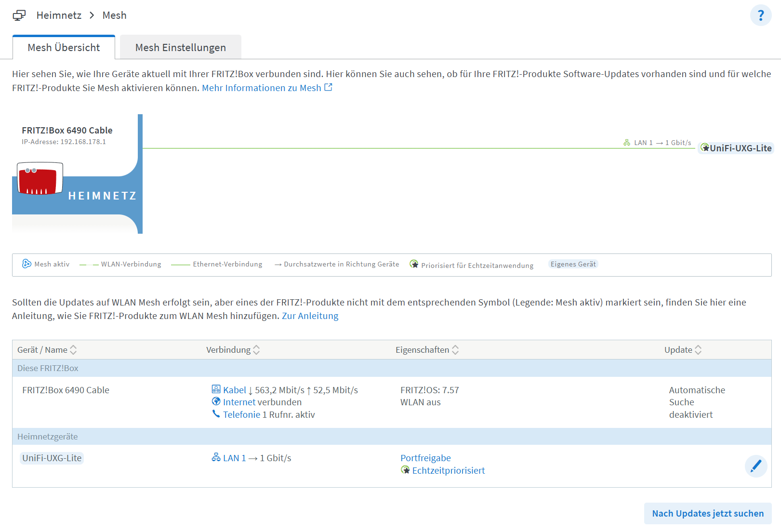
Task: Click the Kabel connection icon
Action: pos(216,389)
